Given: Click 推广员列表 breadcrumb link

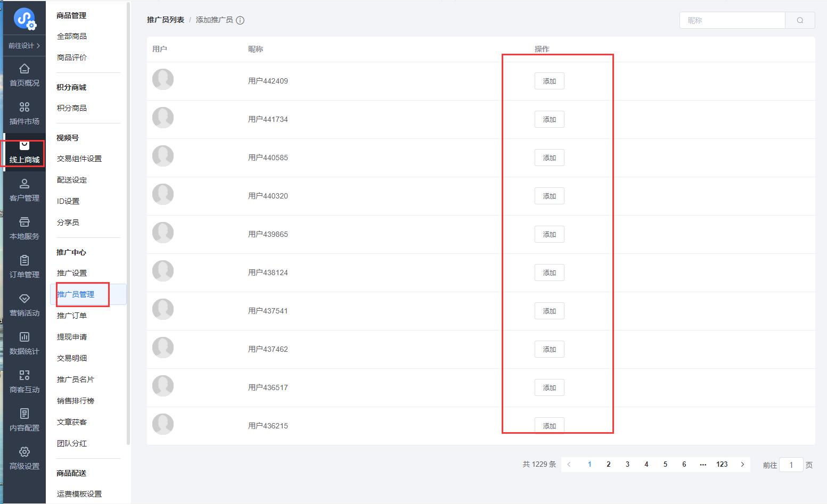Looking at the screenshot, I should 166,20.
